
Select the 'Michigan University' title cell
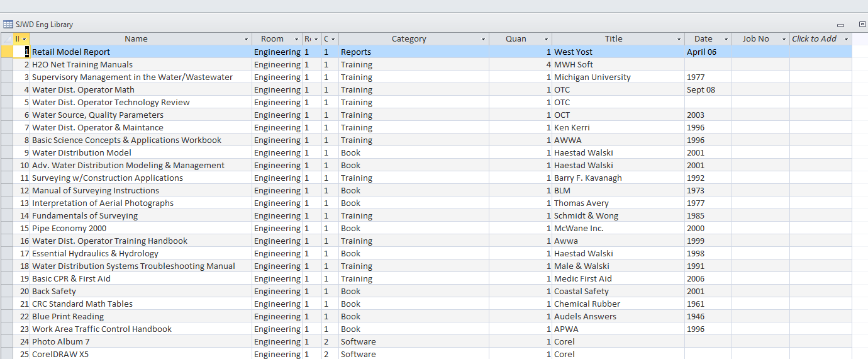click(x=618, y=77)
